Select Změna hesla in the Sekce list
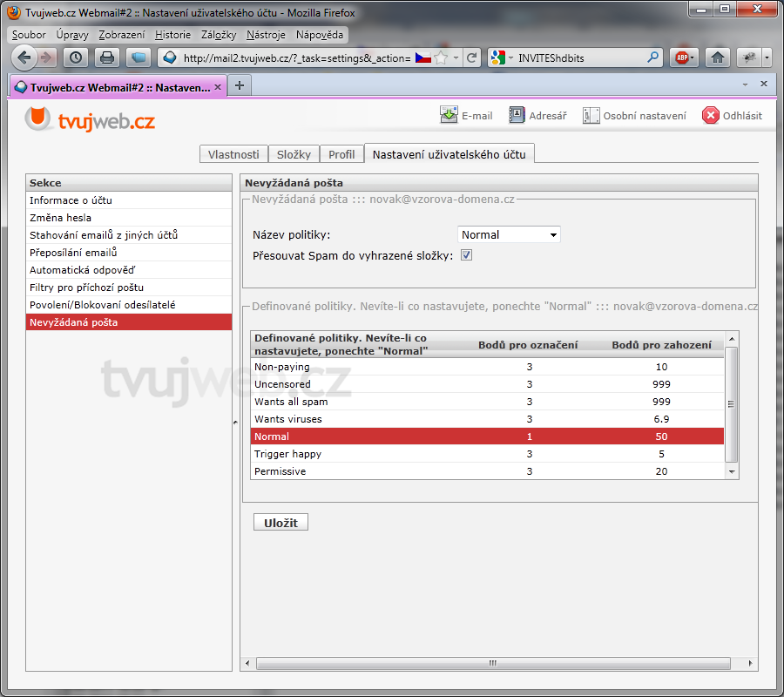This screenshot has width=784, height=697. (61, 218)
